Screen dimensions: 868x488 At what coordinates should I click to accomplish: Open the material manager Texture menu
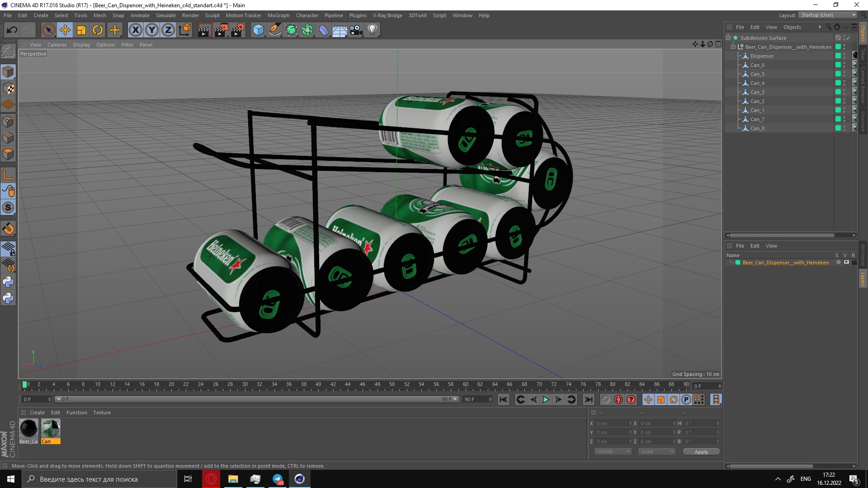102,413
